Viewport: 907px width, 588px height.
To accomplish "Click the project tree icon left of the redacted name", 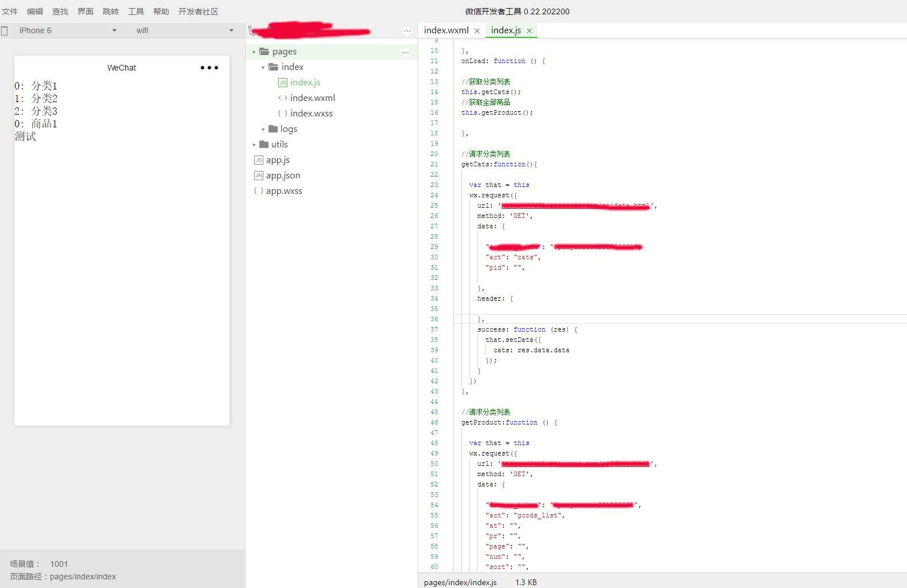I will (251, 30).
